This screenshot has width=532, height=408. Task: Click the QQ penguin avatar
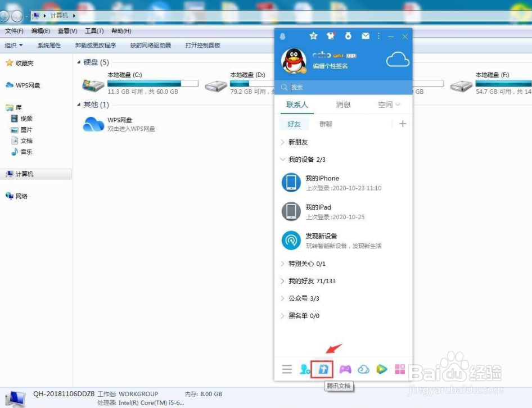coord(294,61)
